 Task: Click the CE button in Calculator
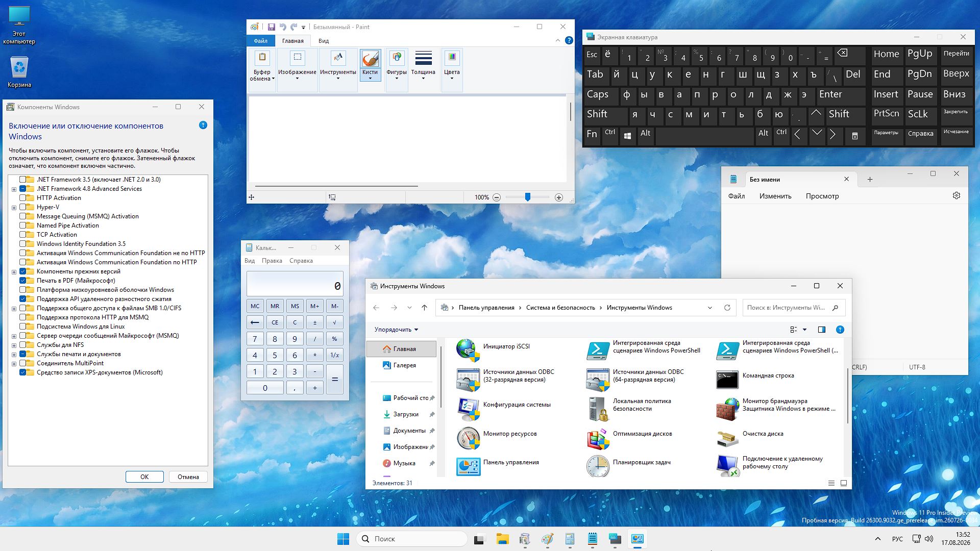click(x=275, y=322)
